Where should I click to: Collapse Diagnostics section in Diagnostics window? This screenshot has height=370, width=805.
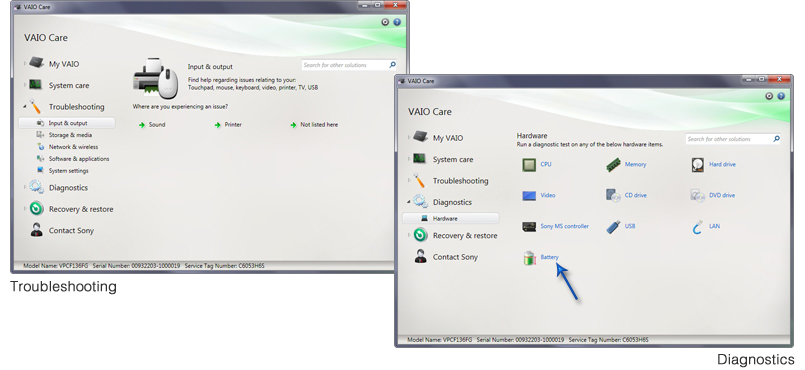point(409,202)
